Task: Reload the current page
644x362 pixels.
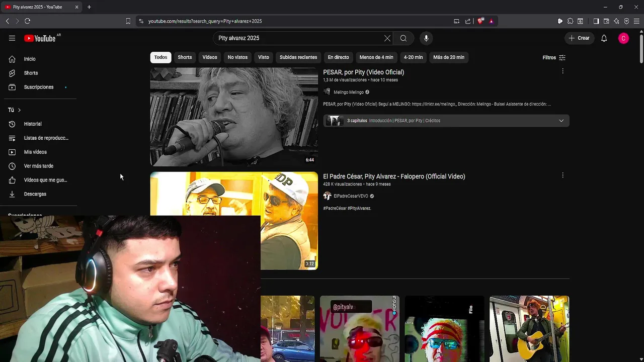Action: coord(27,21)
